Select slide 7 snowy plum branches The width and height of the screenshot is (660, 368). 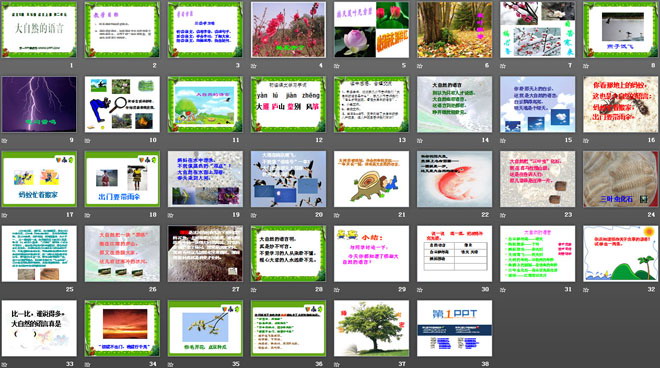538,29
